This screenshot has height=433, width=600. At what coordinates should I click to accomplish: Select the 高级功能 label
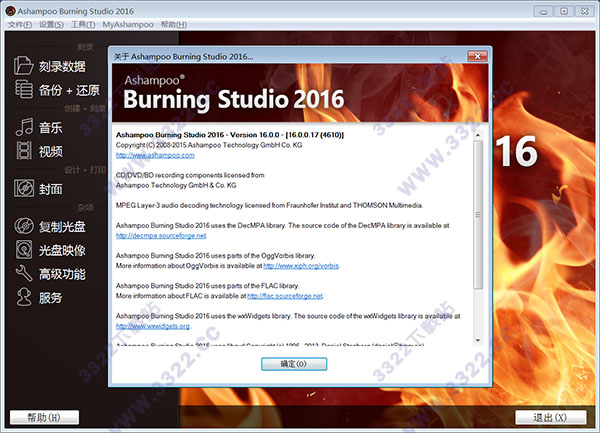point(62,274)
